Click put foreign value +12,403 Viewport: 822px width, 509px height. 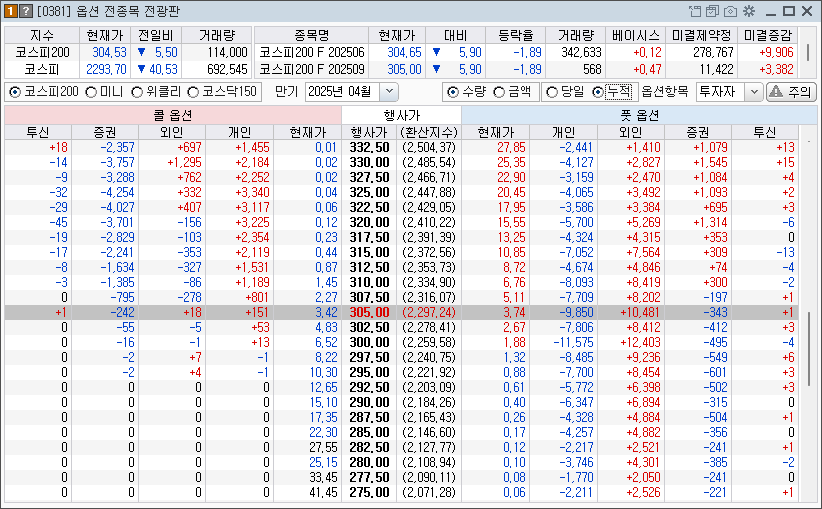pyautogui.click(x=640, y=342)
